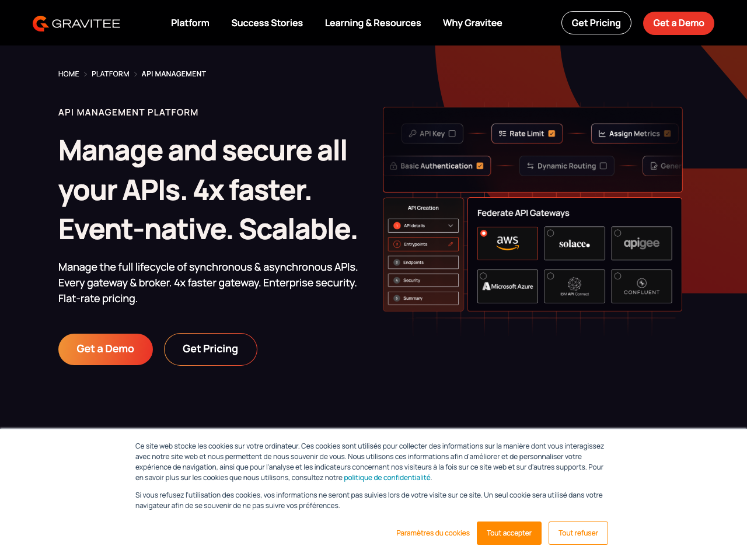Open the Platform navigation menu
The height and width of the screenshot is (560, 747).
(x=190, y=23)
